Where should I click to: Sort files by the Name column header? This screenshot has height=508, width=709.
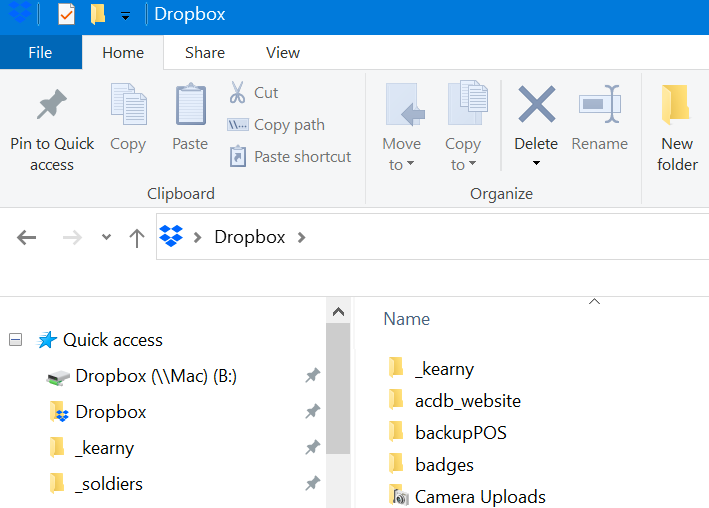pyautogui.click(x=407, y=319)
